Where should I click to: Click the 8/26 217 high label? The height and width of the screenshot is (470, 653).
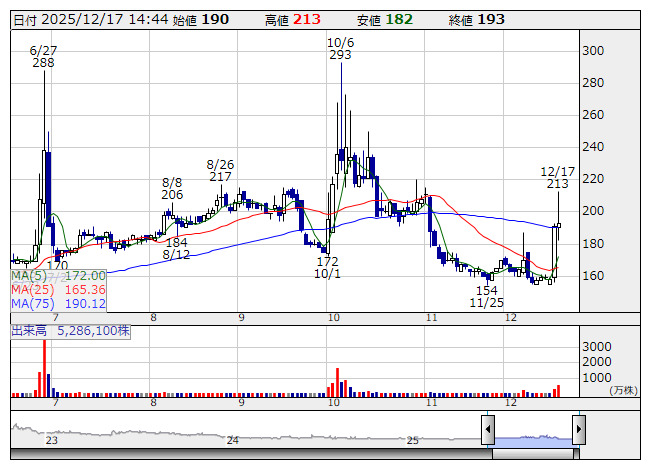click(x=220, y=170)
